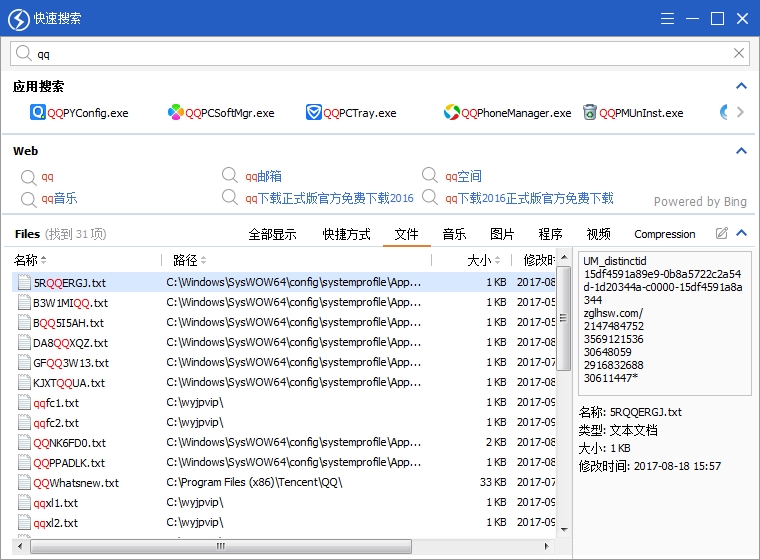Launch QQPCSoftMgr.exe from app results
Image resolution: width=760 pixels, height=560 pixels.
220,113
